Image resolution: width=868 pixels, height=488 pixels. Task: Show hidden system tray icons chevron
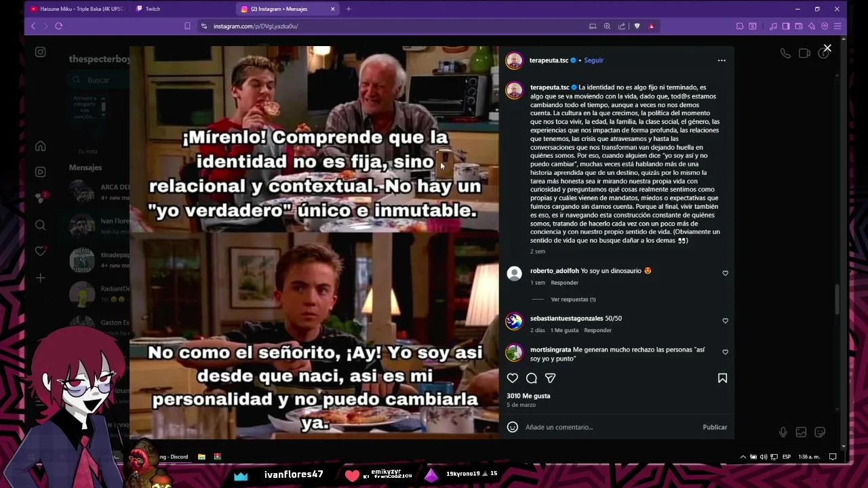[743, 457]
